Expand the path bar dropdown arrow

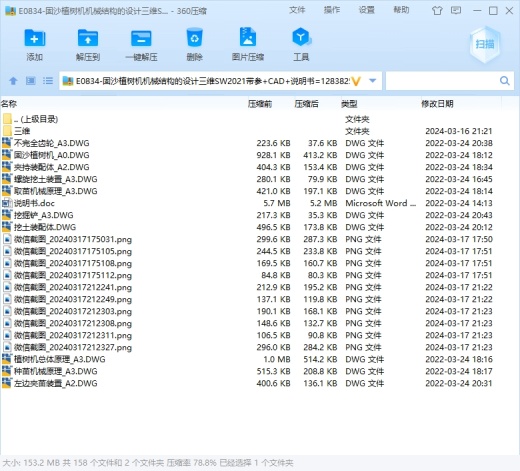[373, 81]
